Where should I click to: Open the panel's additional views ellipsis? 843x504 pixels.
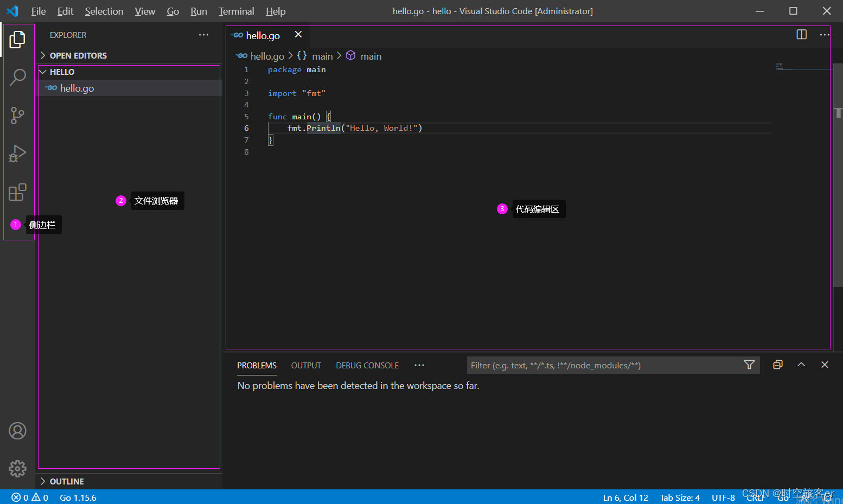[419, 365]
